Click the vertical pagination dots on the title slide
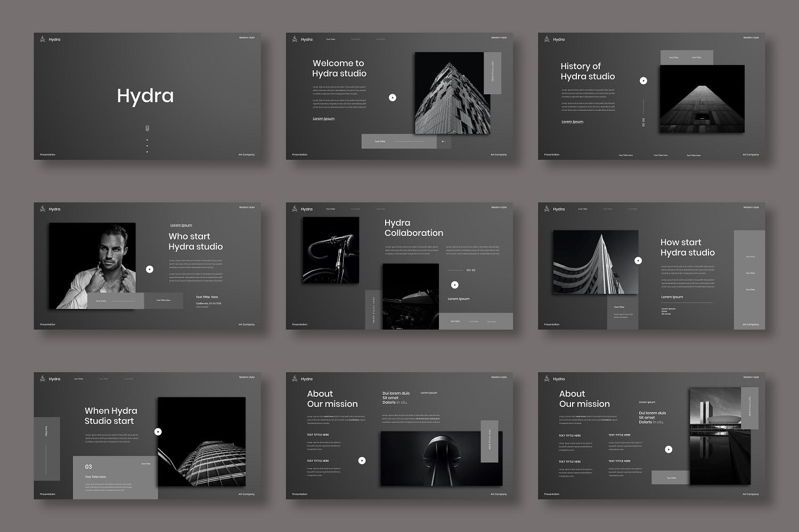The image size is (799, 532). tap(147, 146)
